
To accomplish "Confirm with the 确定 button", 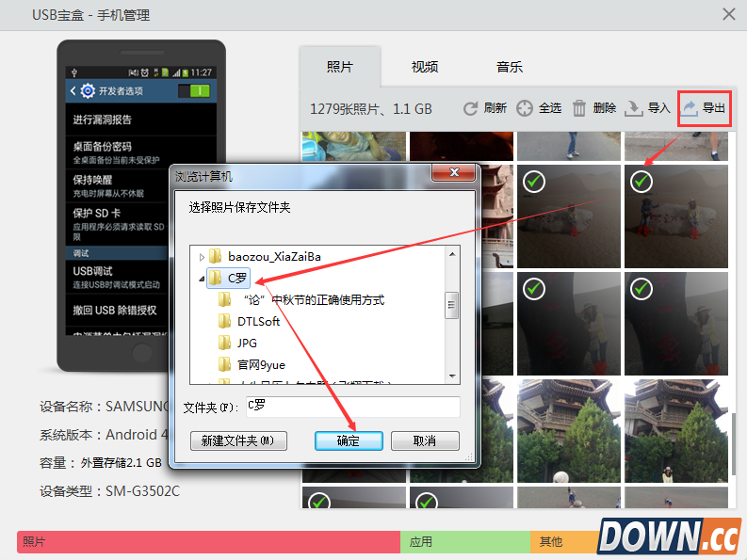I will 349,440.
